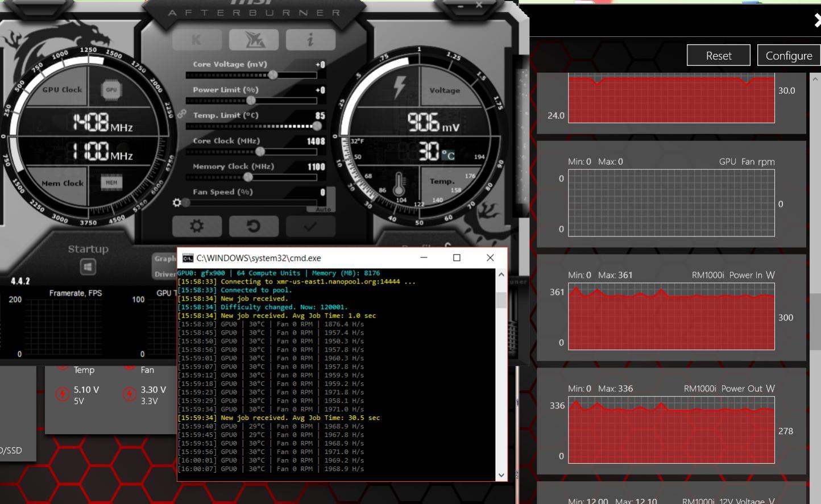Screen dimensions: 821x504
Task: Click the "Avg Job Time: 30.5 sec" line
Action: coord(279,418)
